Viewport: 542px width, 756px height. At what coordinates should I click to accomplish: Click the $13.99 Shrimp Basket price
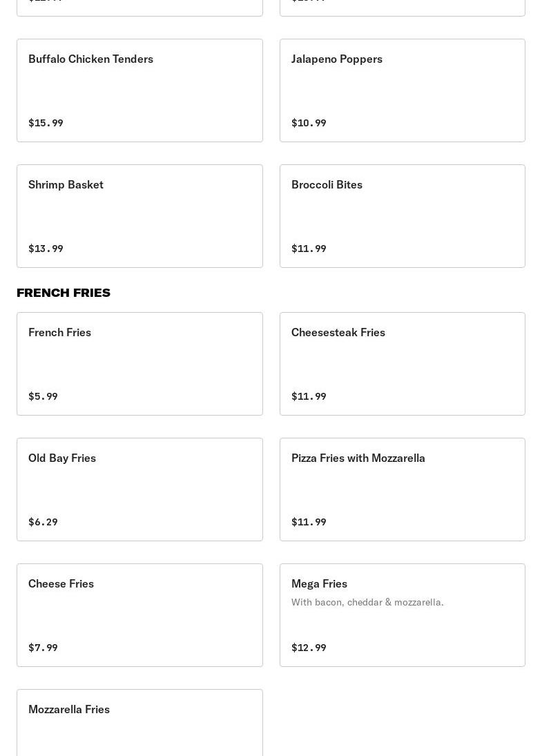click(x=46, y=249)
